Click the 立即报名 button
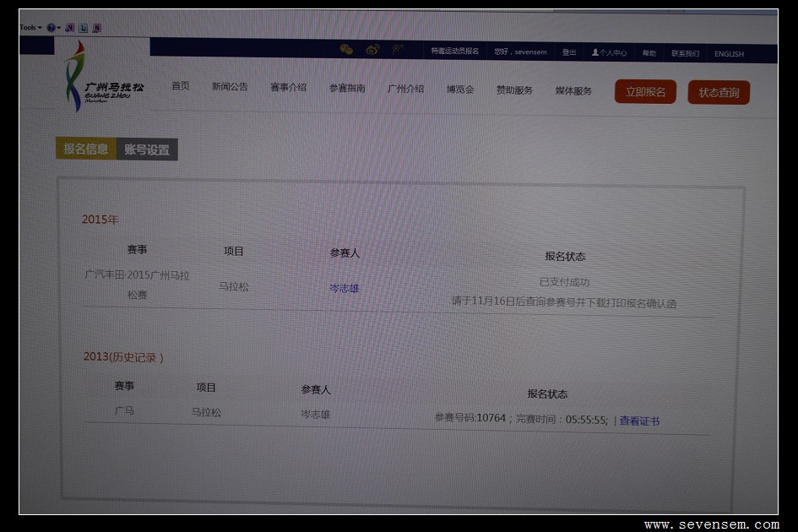 pyautogui.click(x=645, y=92)
